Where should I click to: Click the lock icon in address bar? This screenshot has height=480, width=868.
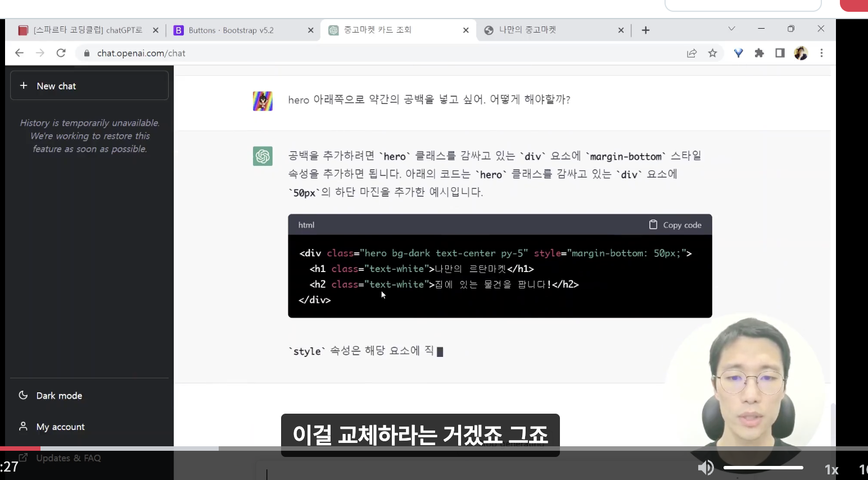click(87, 53)
